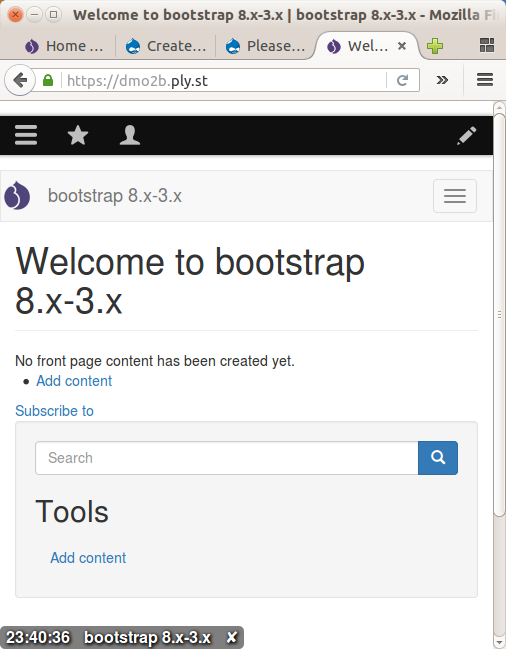Open the Firefox hamburger menu
The image size is (506, 649).
point(485,79)
